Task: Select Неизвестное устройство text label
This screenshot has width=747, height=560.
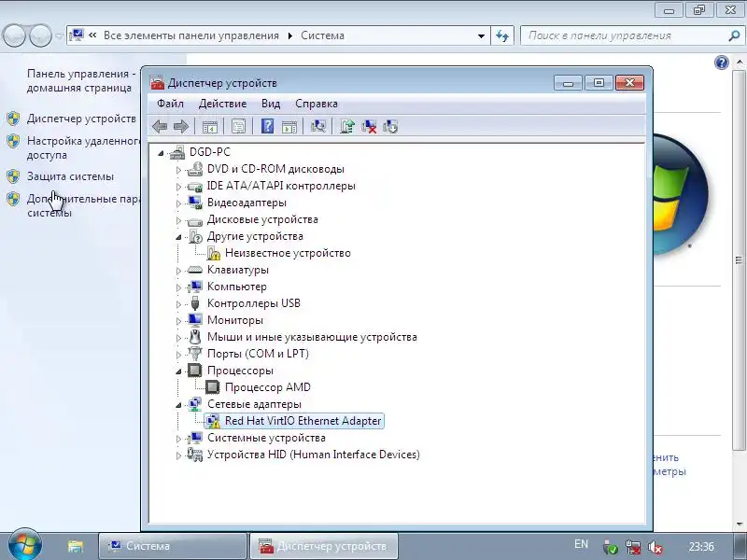Action: 288,253
